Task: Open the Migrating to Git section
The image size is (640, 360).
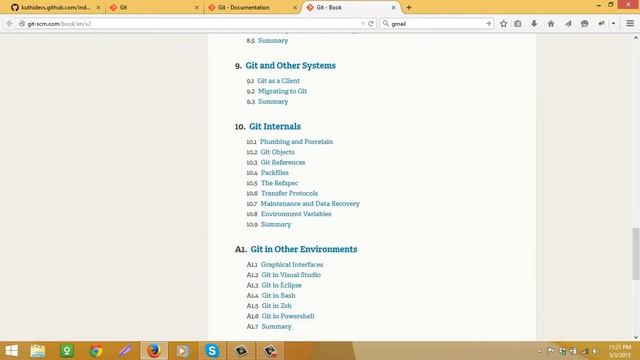Action: [x=282, y=91]
